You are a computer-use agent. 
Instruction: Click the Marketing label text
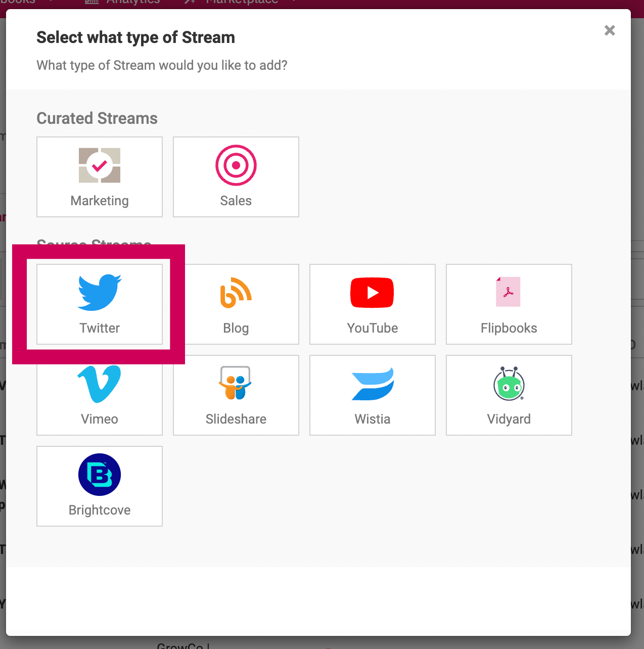pyautogui.click(x=100, y=201)
